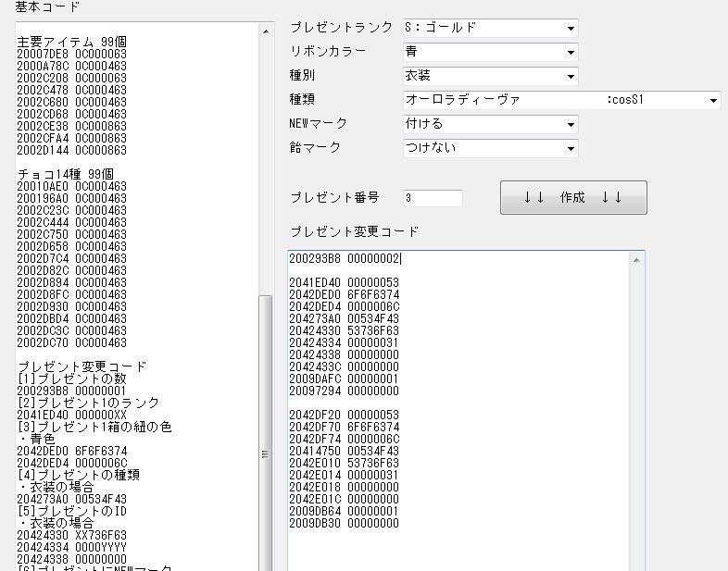Image resolution: width=728 pixels, height=571 pixels.
Task: Click up arrow of プレゼント変更コード output scrollbar
Action: [x=636, y=261]
